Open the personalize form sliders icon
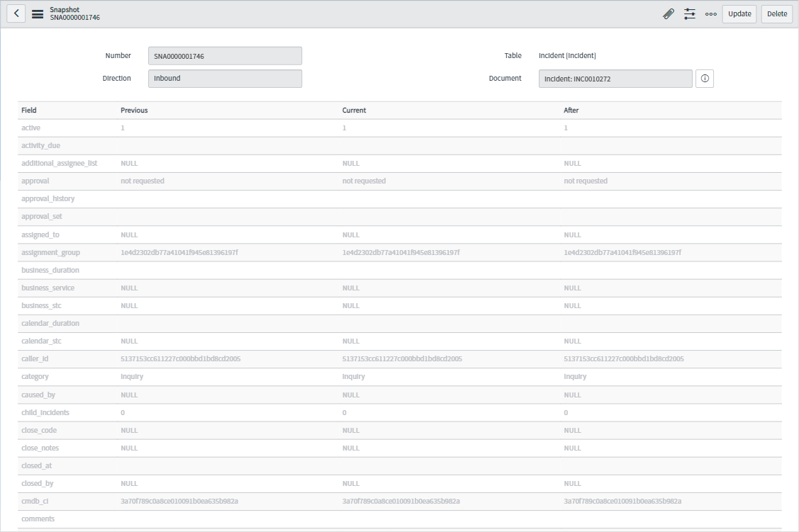The image size is (799, 532). click(689, 13)
